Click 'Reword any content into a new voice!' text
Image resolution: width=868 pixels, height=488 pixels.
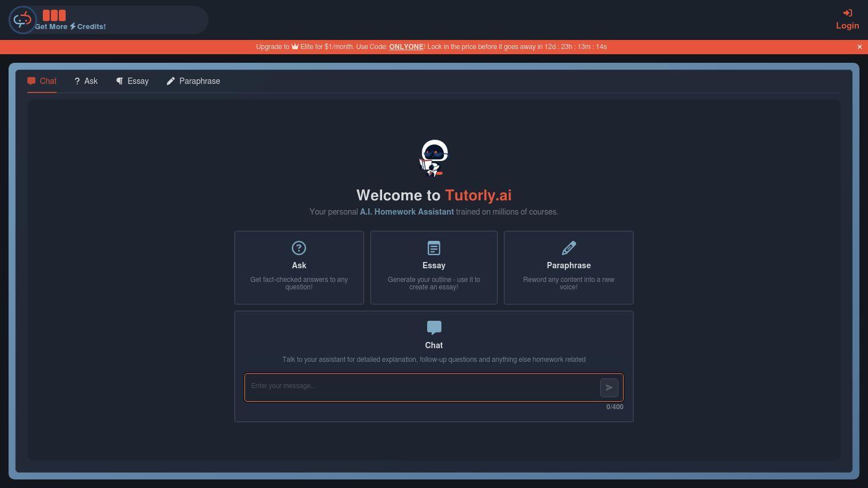[569, 283]
